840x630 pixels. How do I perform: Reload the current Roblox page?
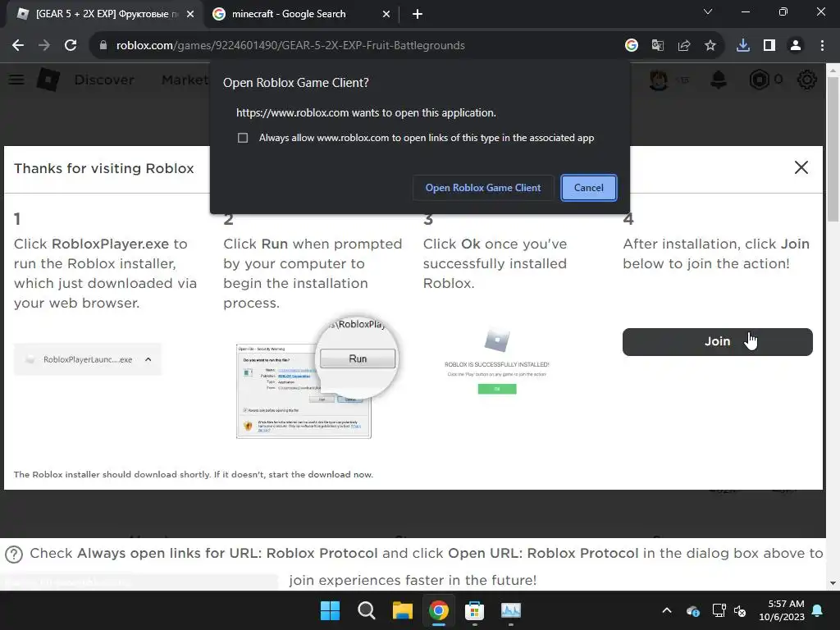(x=71, y=46)
